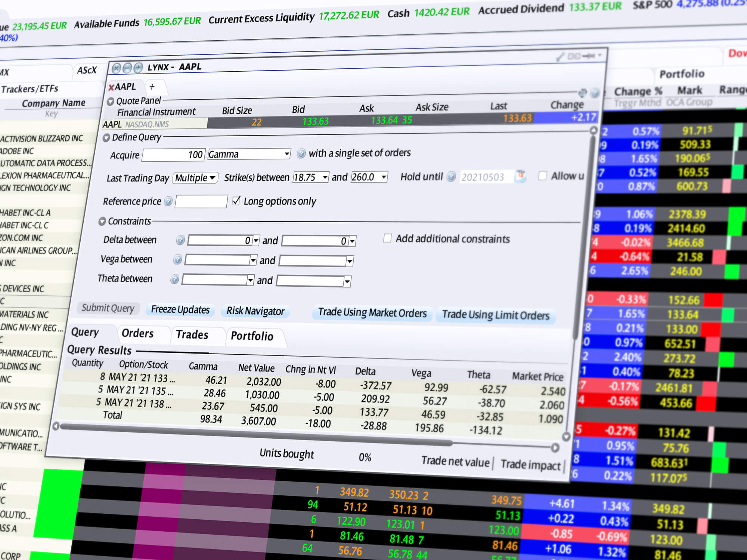747x560 pixels.
Task: Open the small arrow menu at the title bar's right end
Action: 600,55
